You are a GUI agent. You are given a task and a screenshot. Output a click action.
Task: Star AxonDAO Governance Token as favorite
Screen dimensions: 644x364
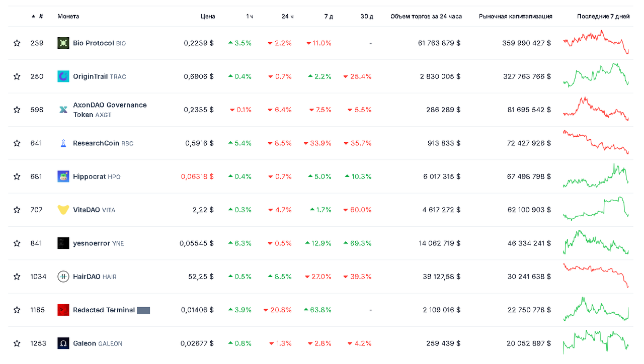tap(17, 110)
